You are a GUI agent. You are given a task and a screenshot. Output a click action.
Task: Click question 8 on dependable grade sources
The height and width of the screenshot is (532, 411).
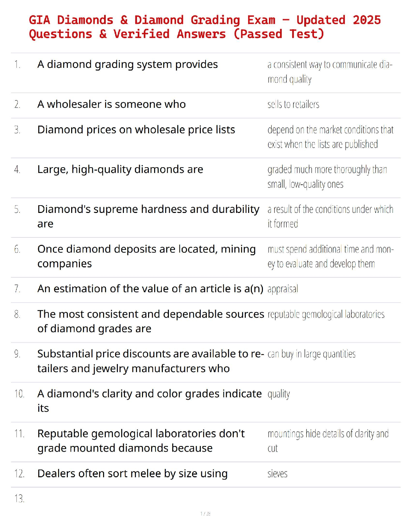click(x=150, y=321)
